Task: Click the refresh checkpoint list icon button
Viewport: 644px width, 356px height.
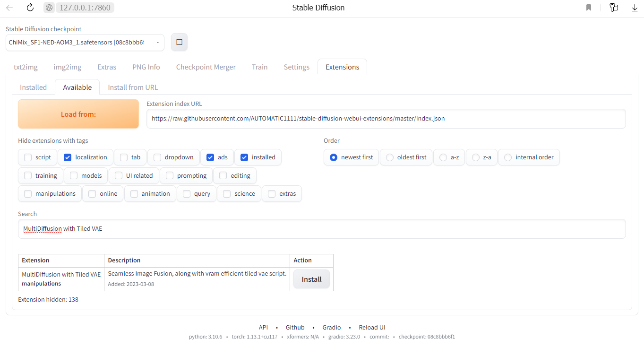Action: (179, 42)
